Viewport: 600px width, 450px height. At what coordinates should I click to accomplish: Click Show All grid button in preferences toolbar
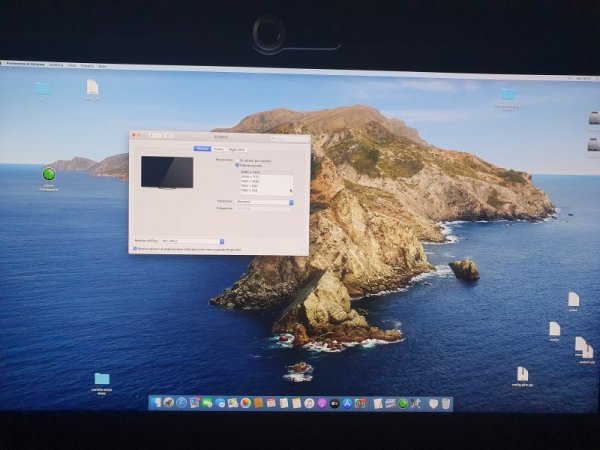(168, 135)
